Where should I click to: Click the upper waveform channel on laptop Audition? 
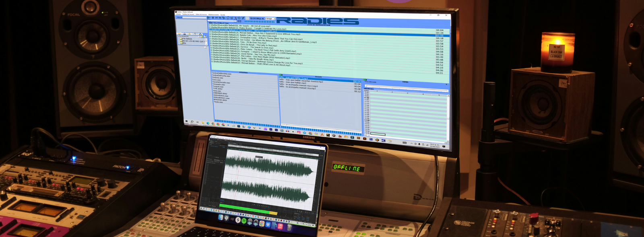(x=270, y=165)
